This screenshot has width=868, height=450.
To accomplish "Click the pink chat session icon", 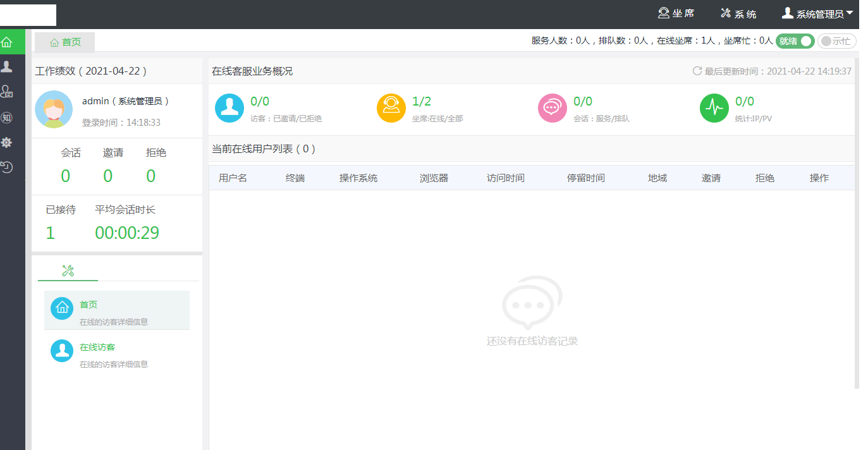I will (553, 108).
